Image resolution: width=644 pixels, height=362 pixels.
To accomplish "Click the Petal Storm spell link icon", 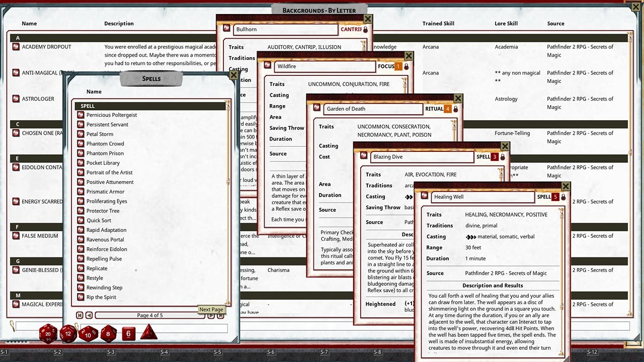I will click(80, 134).
